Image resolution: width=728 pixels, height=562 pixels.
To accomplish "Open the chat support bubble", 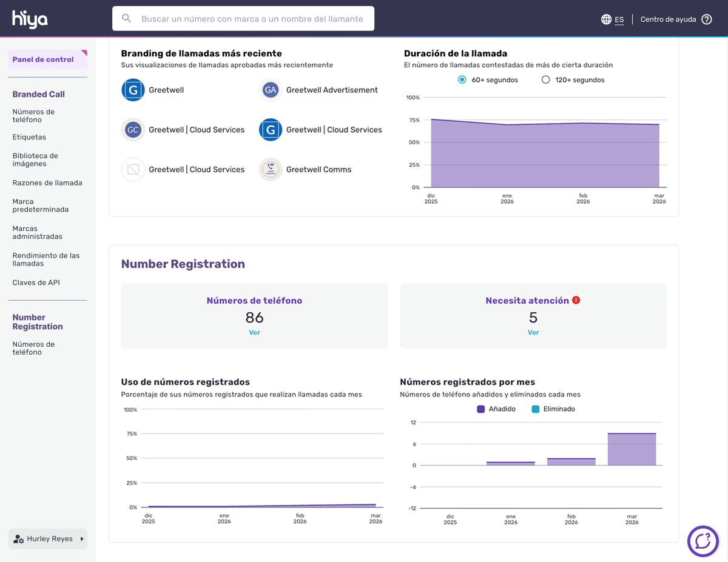I will [x=703, y=541].
